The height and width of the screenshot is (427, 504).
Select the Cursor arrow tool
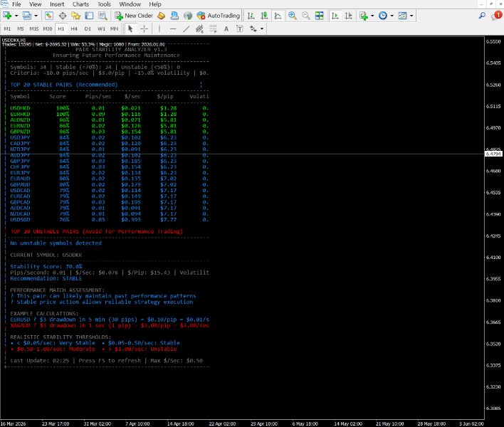pyautogui.click(x=130, y=29)
